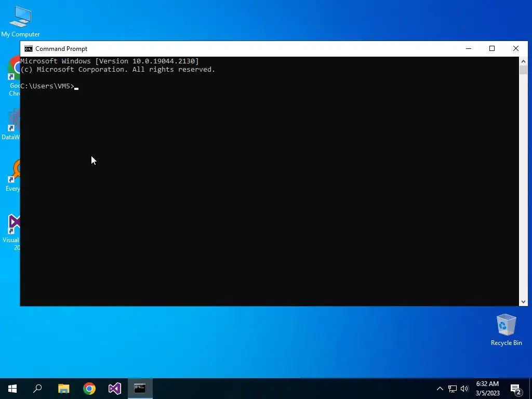Screen dimensions: 532x399
Task: Launch Chrome from the taskbar
Action: point(89,389)
